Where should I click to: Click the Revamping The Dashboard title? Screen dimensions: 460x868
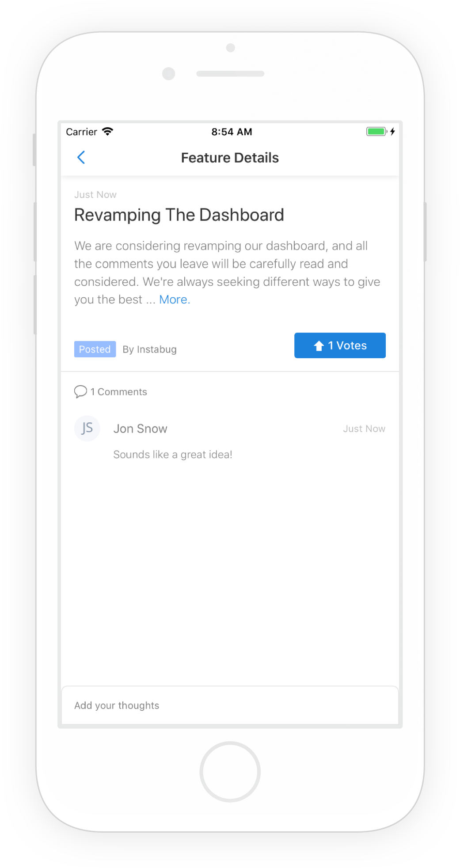179,215
